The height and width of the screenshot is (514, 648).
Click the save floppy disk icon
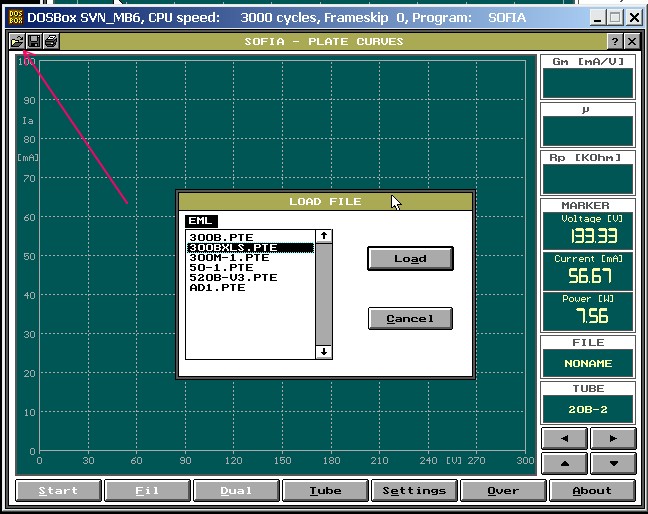tap(33, 41)
